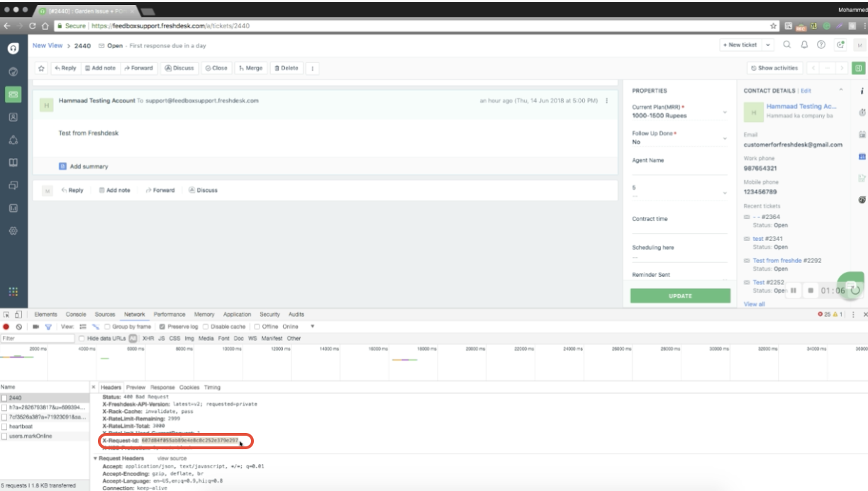This screenshot has width=868, height=491.
Task: Open the Dashboard icon in sidebar
Action: (13, 72)
